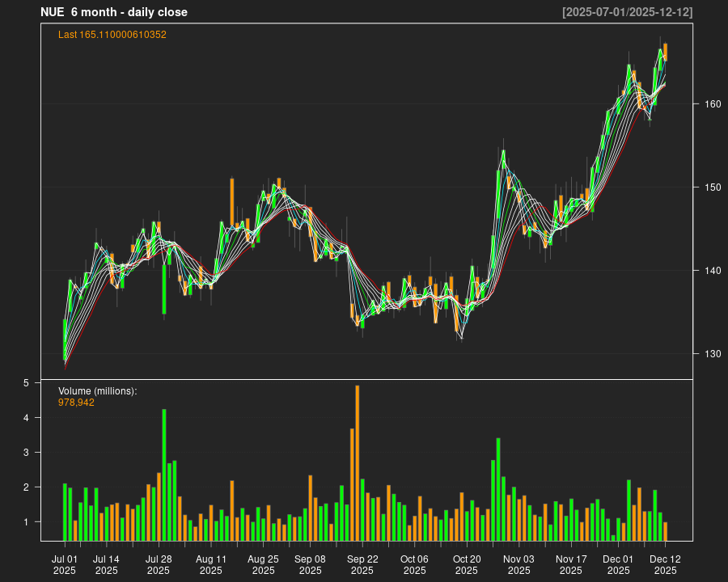
Task: Select the 'Sep 22 2025' date axis marker
Action: tap(362, 564)
